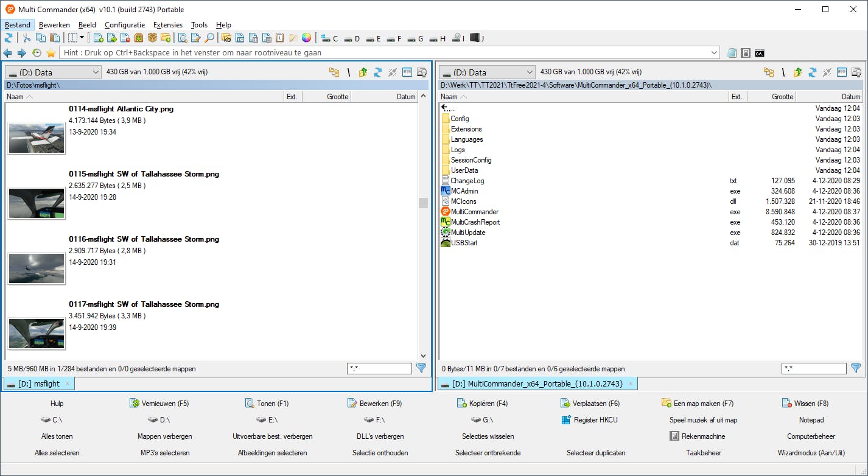
Task: Toggle DLL's verbergen in button bar
Action: [380, 436]
